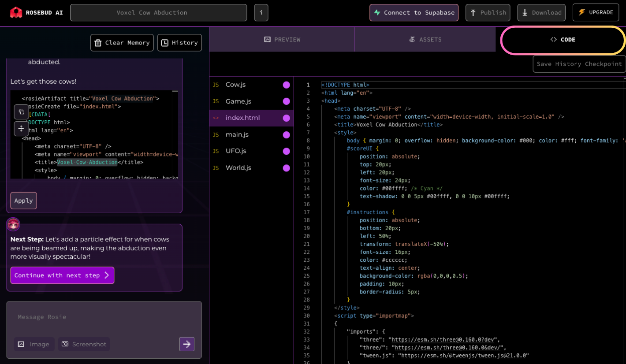Click the Publish button
The image size is (626, 364).
point(488,13)
